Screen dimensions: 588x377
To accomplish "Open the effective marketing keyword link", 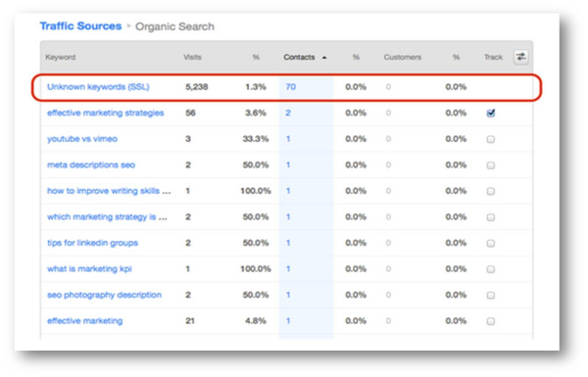I will (x=84, y=321).
